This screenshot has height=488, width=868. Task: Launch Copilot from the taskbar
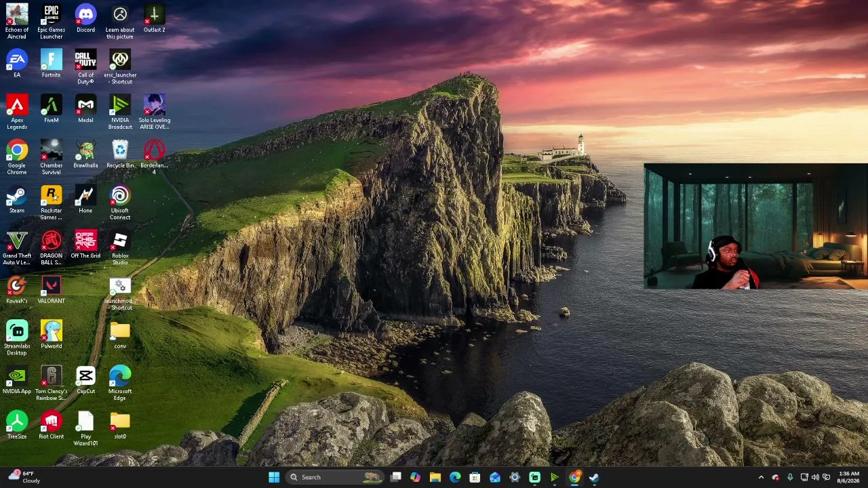point(416,477)
